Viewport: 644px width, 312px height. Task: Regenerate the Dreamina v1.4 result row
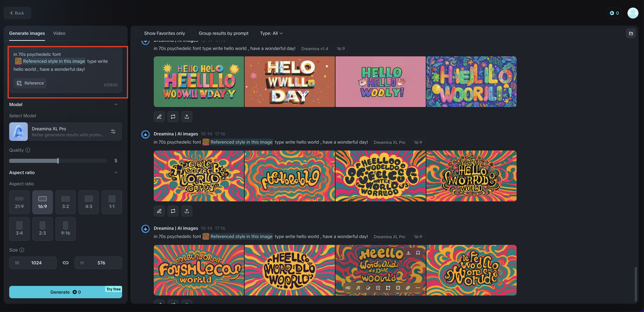tap(173, 117)
